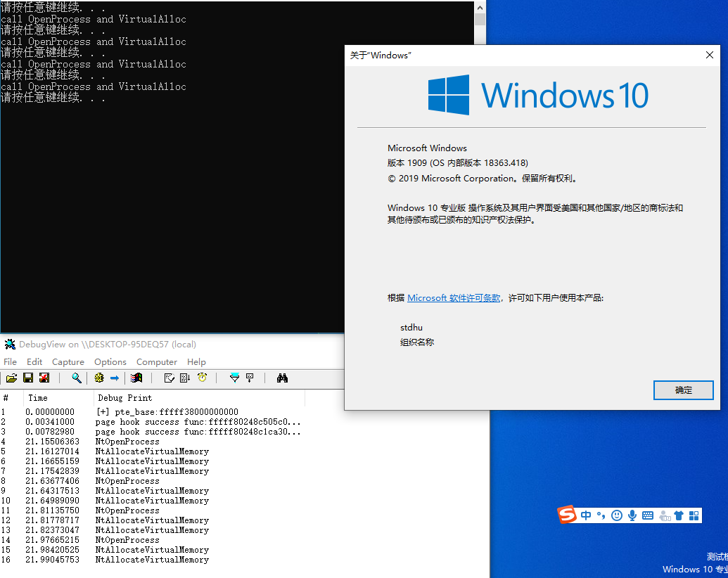Select log row 4 NtOpenProcess
Viewport: 728px width, 578px height.
coord(153,442)
